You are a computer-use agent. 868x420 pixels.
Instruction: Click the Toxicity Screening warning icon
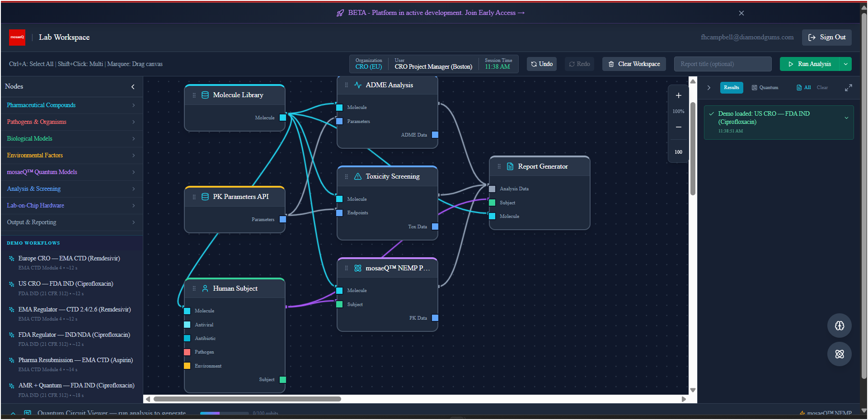click(x=357, y=176)
